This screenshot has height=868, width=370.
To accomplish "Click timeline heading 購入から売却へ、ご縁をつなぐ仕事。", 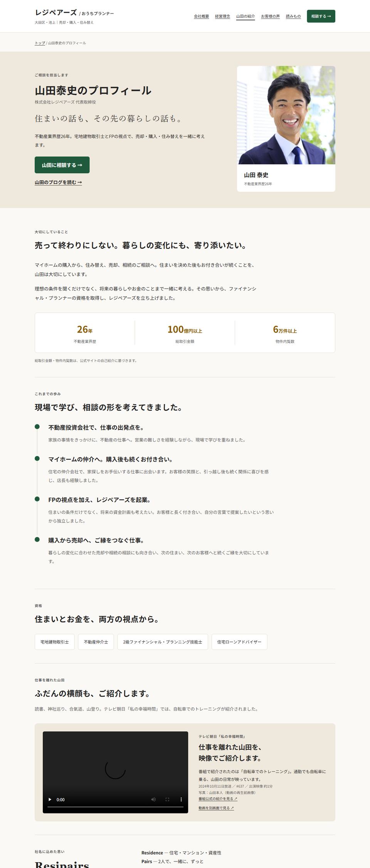I will tap(96, 540).
